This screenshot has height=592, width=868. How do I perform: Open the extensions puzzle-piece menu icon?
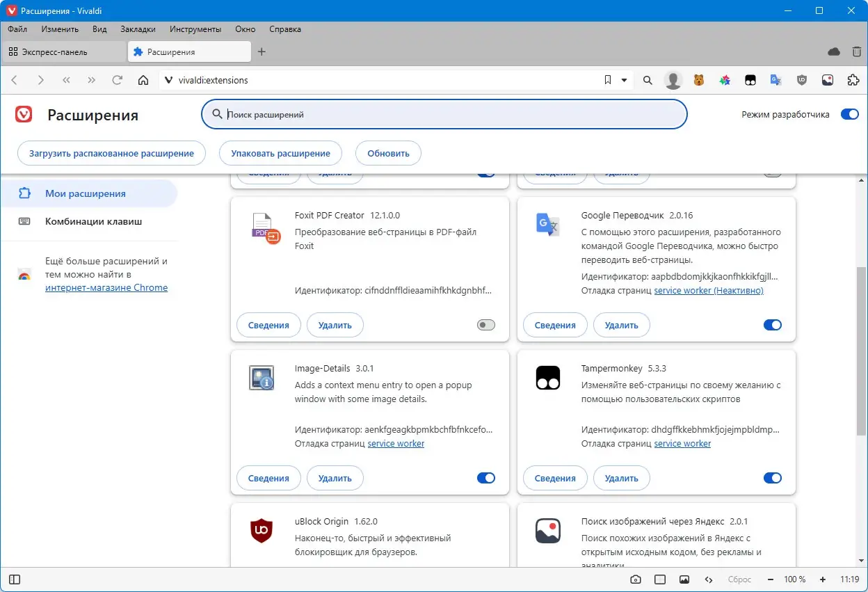point(853,80)
